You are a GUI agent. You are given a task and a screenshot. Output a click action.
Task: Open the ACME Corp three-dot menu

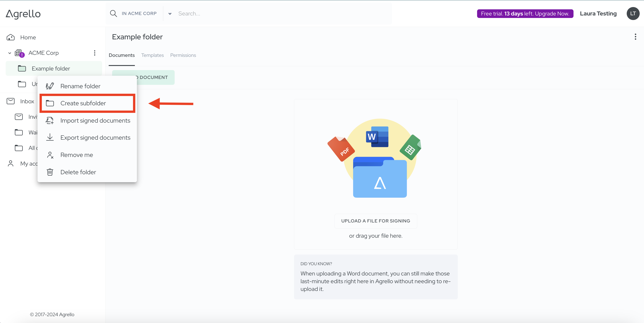coord(95,53)
